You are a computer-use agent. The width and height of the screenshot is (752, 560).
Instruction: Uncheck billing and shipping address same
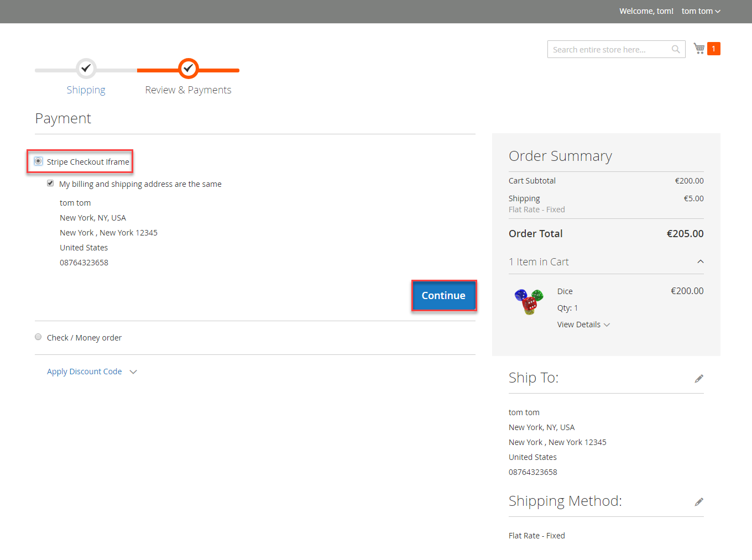point(50,184)
